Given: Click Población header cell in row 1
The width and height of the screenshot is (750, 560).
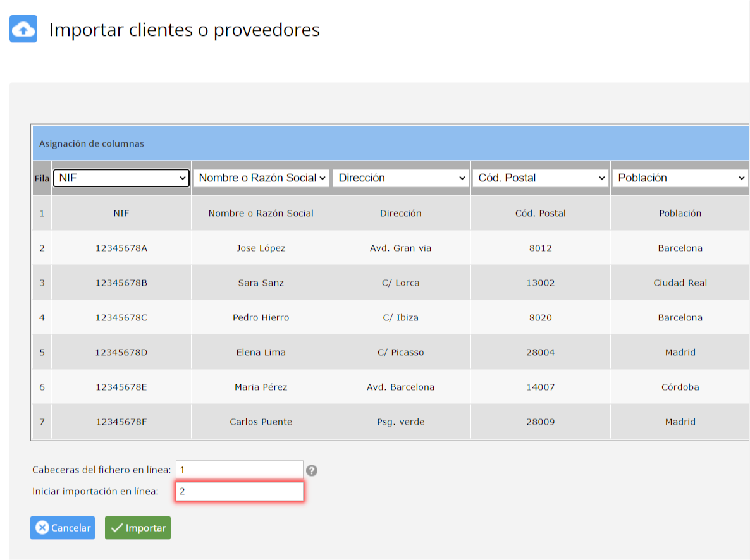Looking at the screenshot, I should [680, 213].
